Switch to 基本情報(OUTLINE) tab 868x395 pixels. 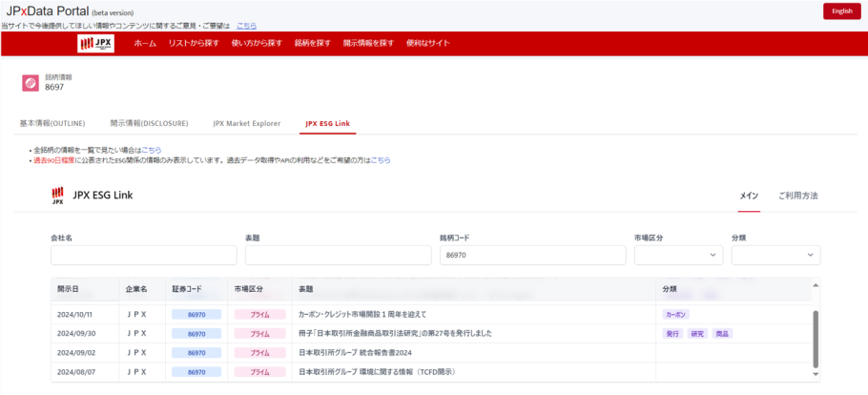52,123
